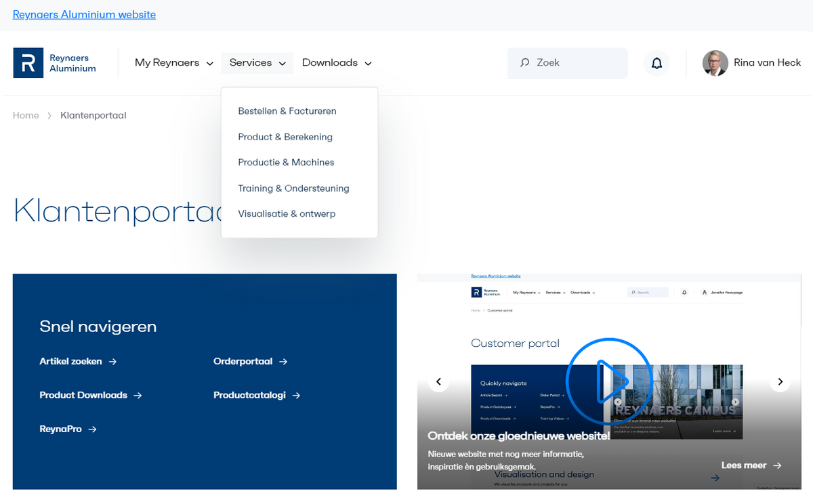Select Product & Berekening from the menu
813x504 pixels.
pyautogui.click(x=285, y=137)
